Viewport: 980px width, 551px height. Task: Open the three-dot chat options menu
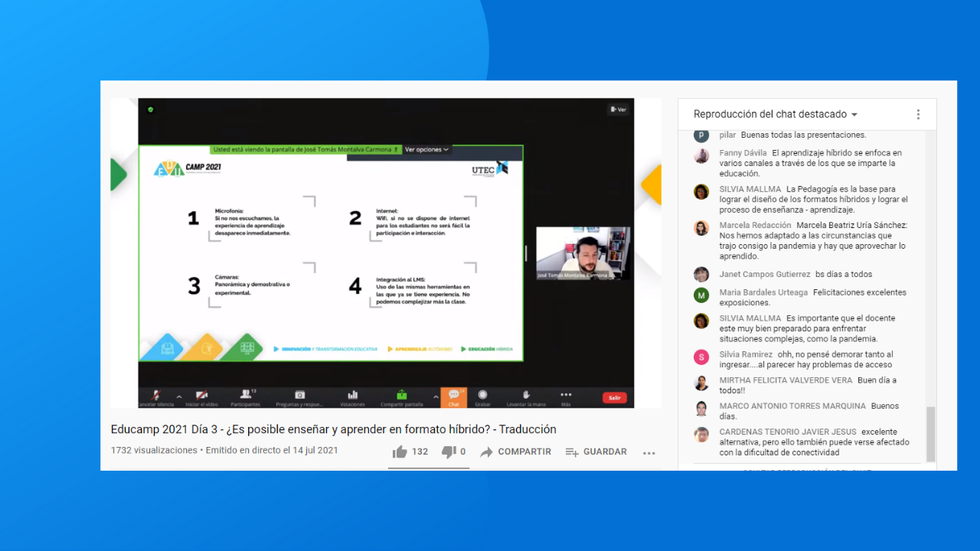coord(918,114)
